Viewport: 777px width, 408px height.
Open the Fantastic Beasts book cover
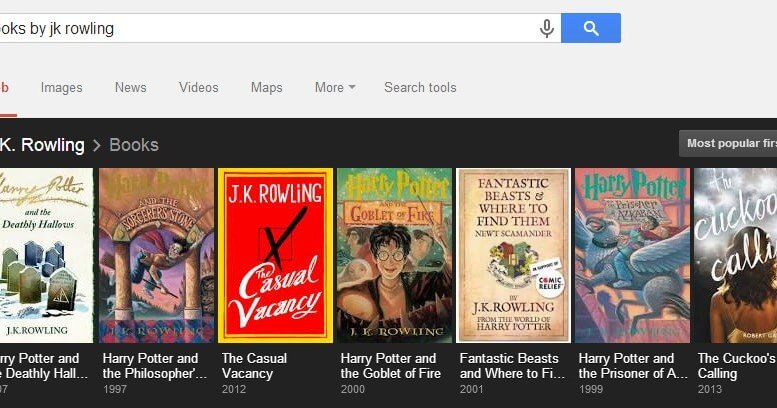pyautogui.click(x=513, y=255)
